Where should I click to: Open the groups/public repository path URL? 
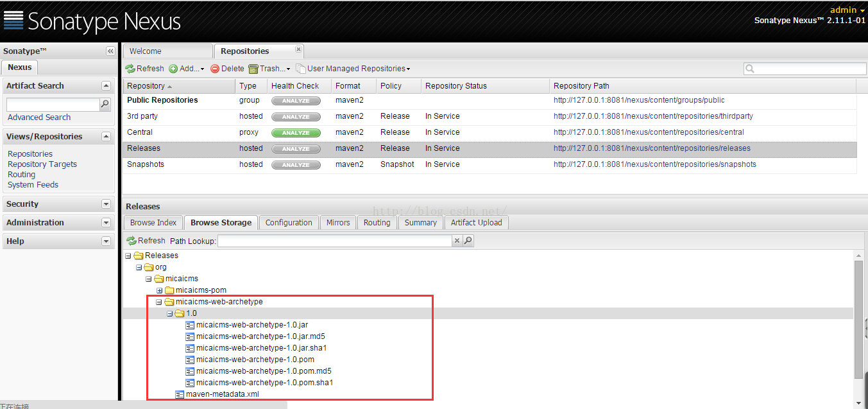[639, 100]
